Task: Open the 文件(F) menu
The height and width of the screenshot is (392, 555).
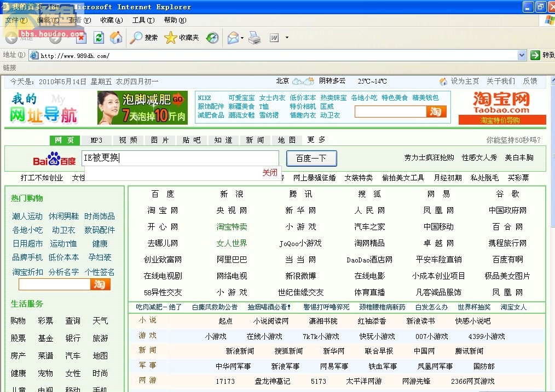Action: coord(16,20)
